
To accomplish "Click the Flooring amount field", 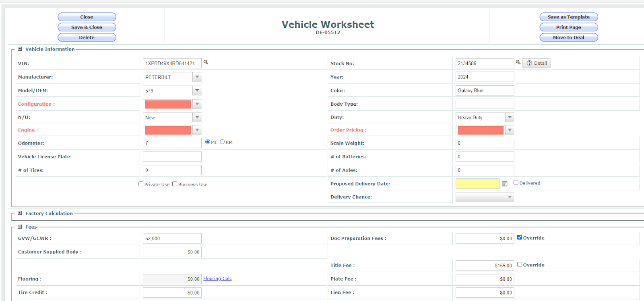I will (x=172, y=279).
